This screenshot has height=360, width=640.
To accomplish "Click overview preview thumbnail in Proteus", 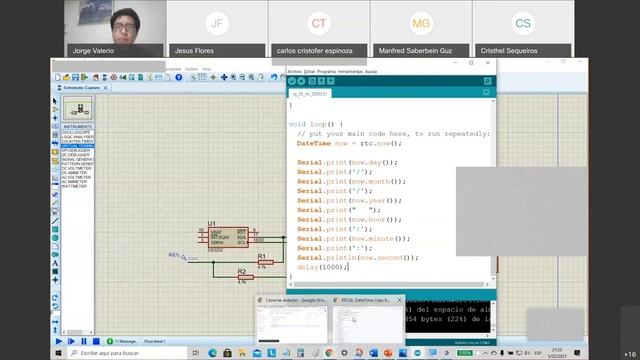I will tap(78, 109).
